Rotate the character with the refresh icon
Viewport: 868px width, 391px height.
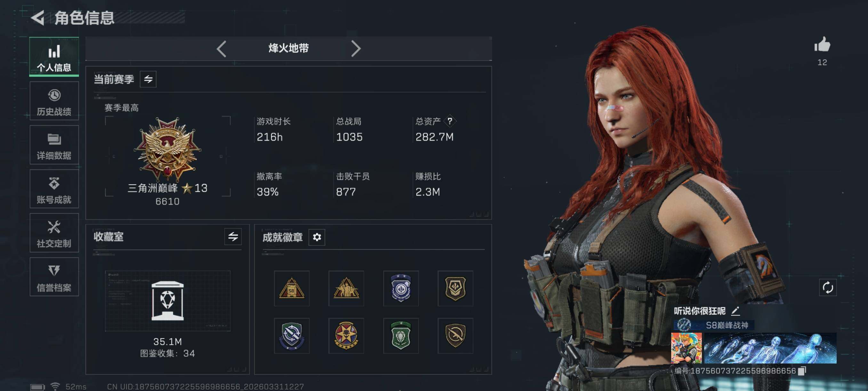(x=828, y=287)
